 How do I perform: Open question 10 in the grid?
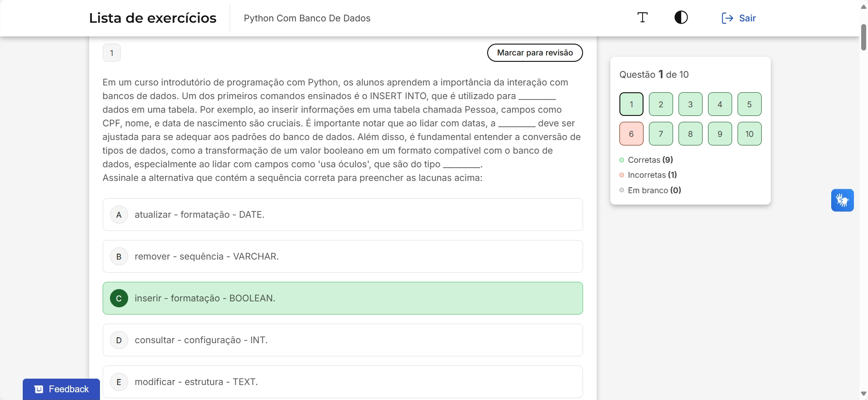pyautogui.click(x=749, y=134)
